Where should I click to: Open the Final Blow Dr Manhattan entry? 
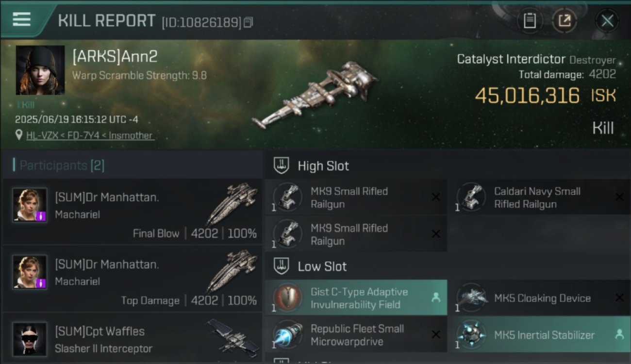tap(133, 212)
